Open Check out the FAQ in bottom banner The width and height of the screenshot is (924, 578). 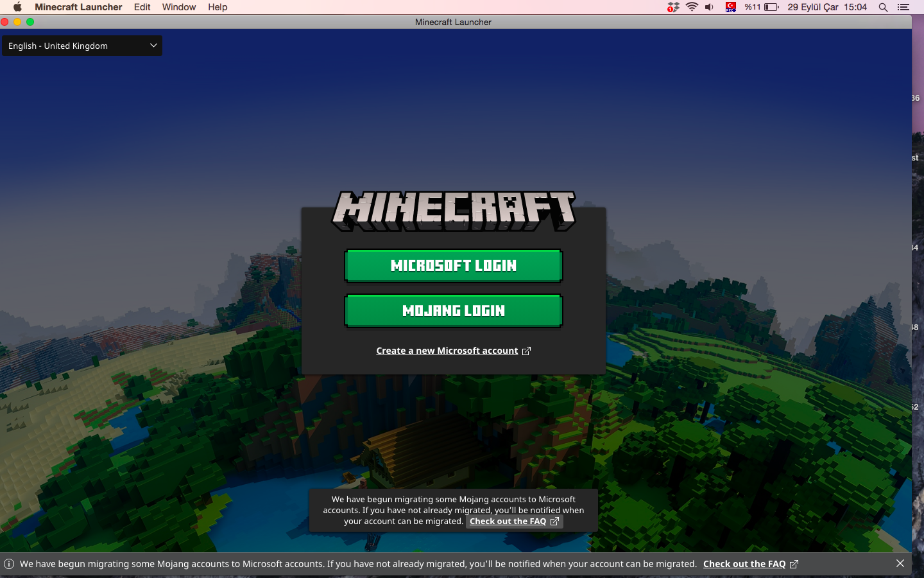751,564
